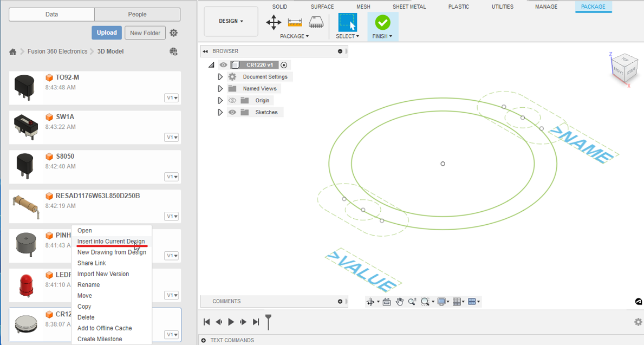
Task: Select the Move/Copy tool icon
Action: pyautogui.click(x=274, y=22)
